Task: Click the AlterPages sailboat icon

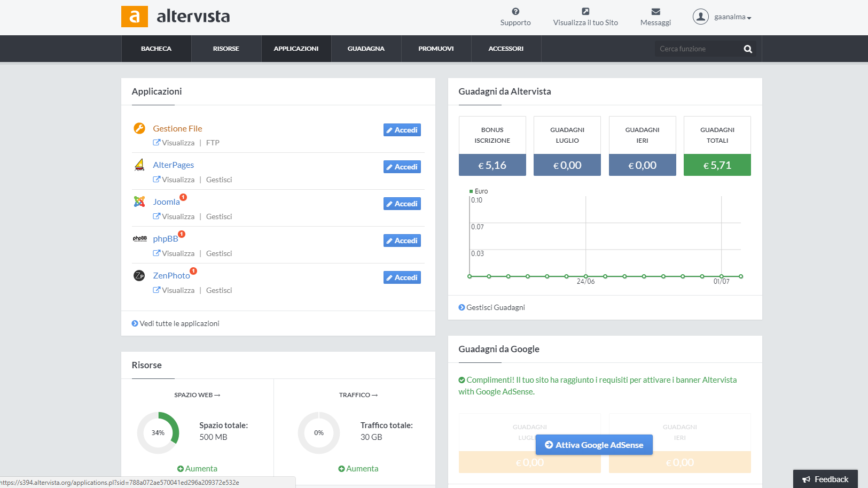Action: click(x=139, y=165)
